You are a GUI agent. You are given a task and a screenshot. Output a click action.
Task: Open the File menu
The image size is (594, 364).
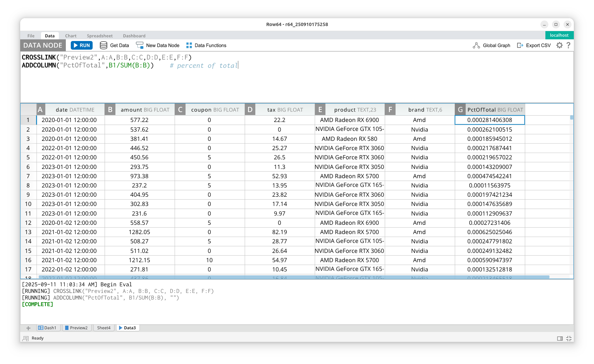pos(31,36)
